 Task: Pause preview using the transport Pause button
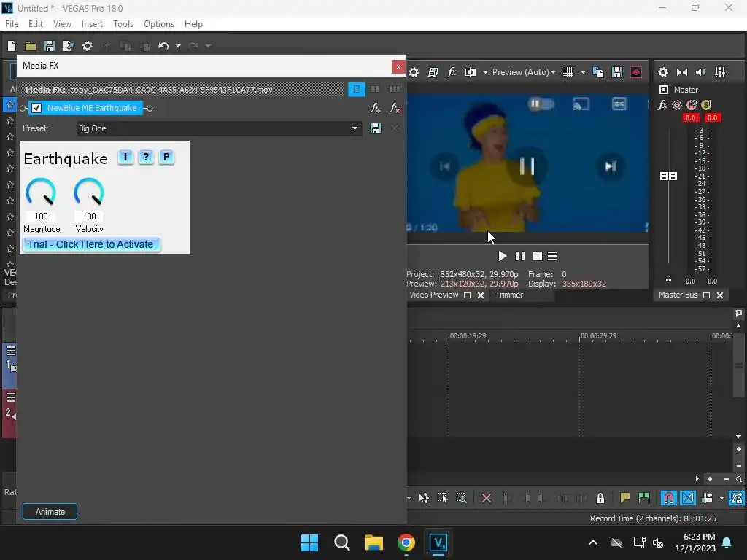tap(520, 256)
